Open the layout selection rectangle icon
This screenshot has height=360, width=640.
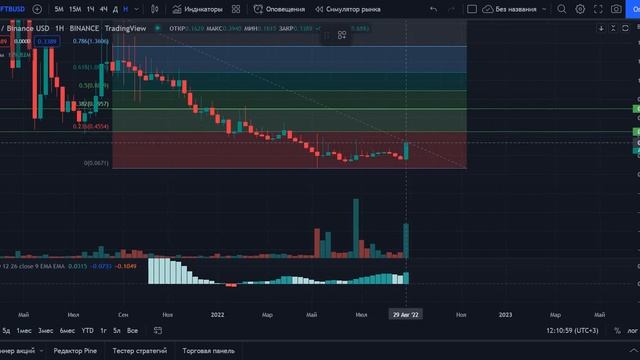472,9
